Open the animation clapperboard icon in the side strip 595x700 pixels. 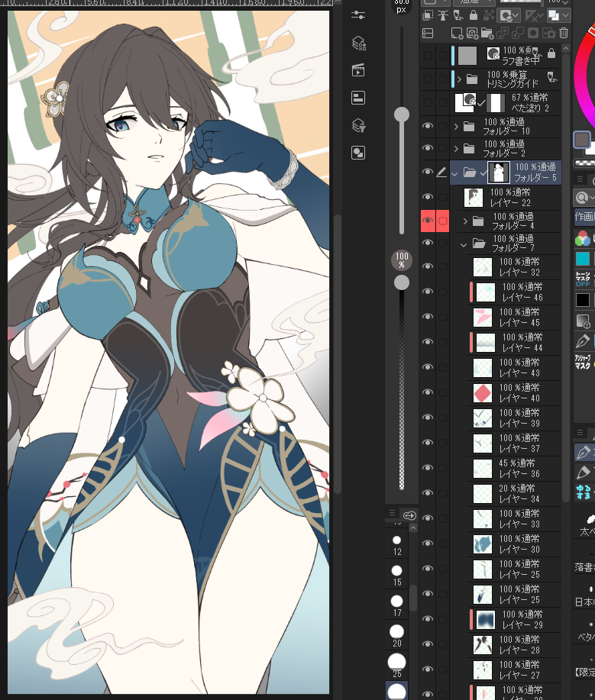coord(358,70)
